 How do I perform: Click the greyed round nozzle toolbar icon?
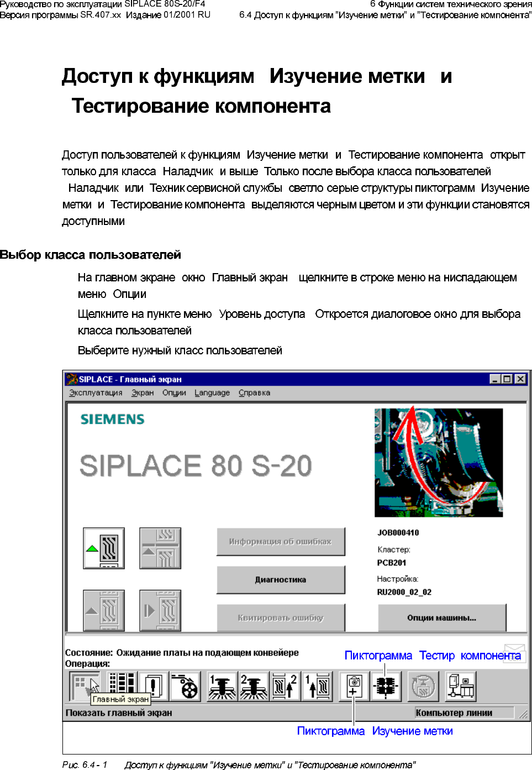coord(423,687)
